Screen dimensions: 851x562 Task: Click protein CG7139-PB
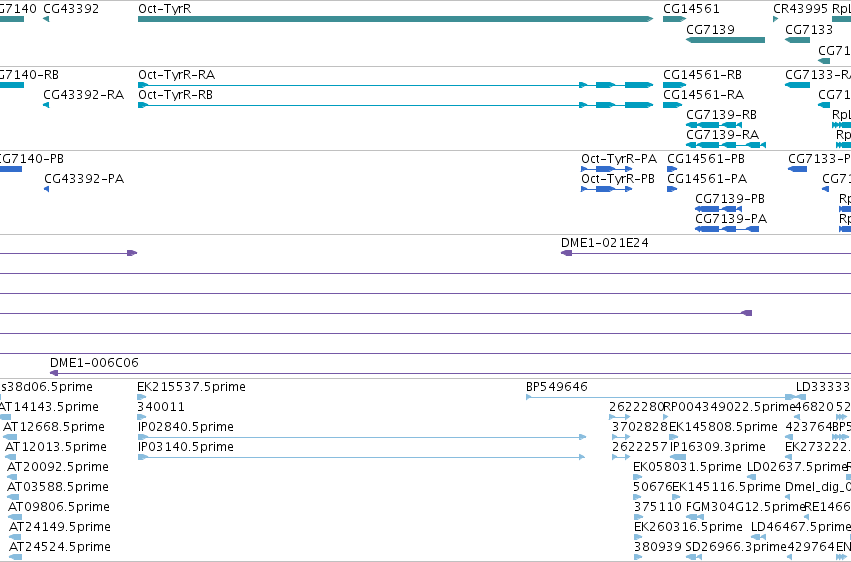pos(719,209)
